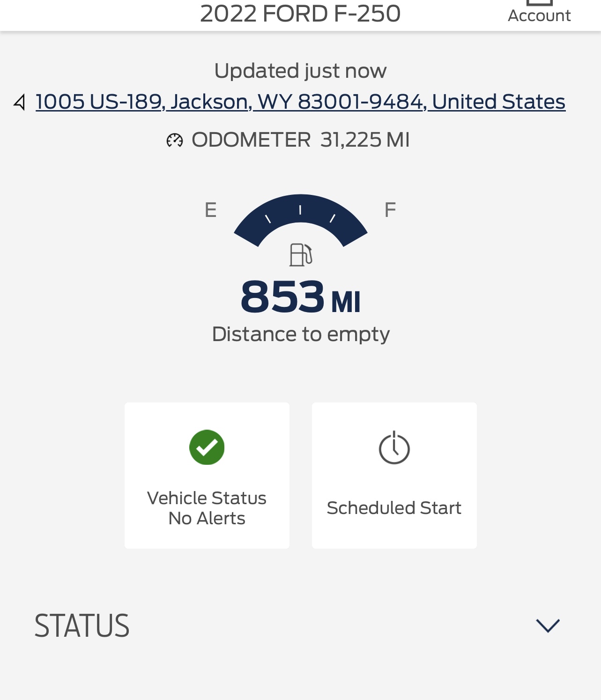Click the E empty marker label

click(210, 210)
